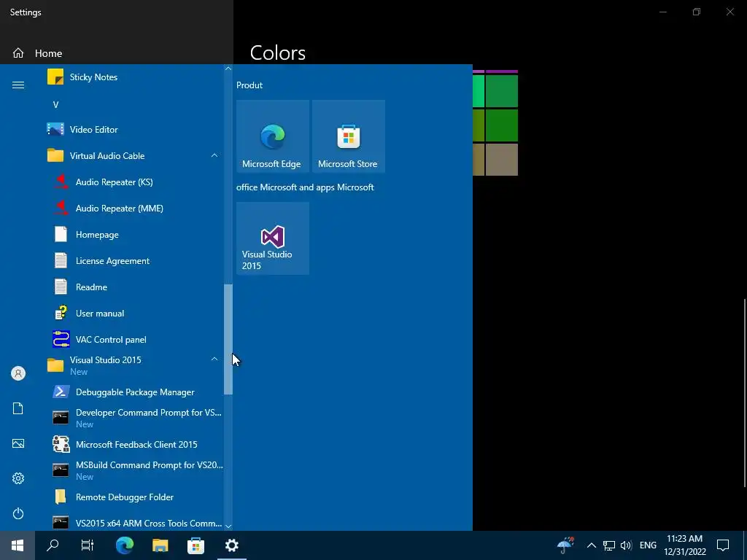Click the Produt tile group title
This screenshot has height=560, width=747.
tap(249, 85)
